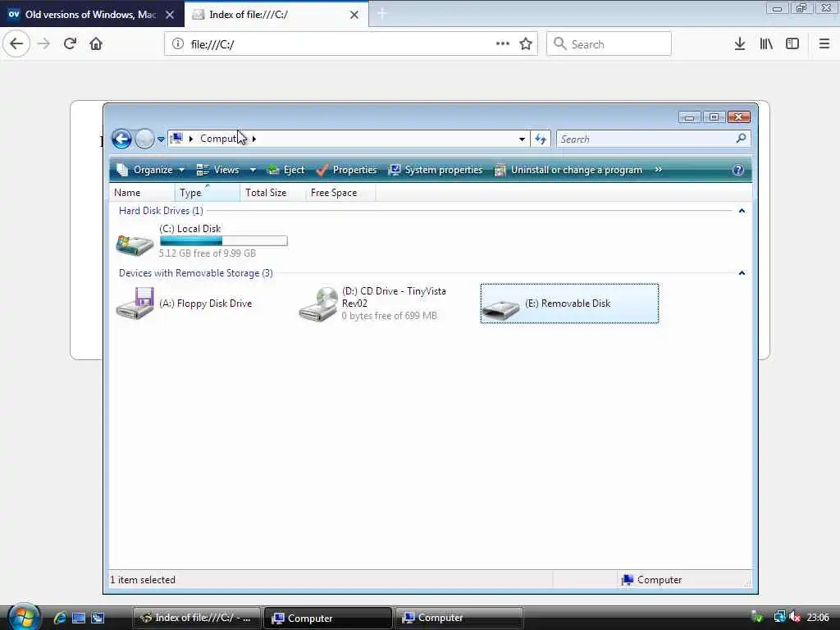Screen dimensions: 840x630
Task: Click Explorer refresh button
Action: [541, 139]
